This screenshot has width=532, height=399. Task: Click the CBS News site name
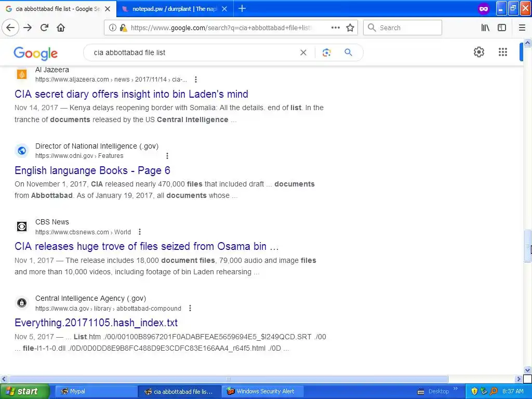point(52,222)
